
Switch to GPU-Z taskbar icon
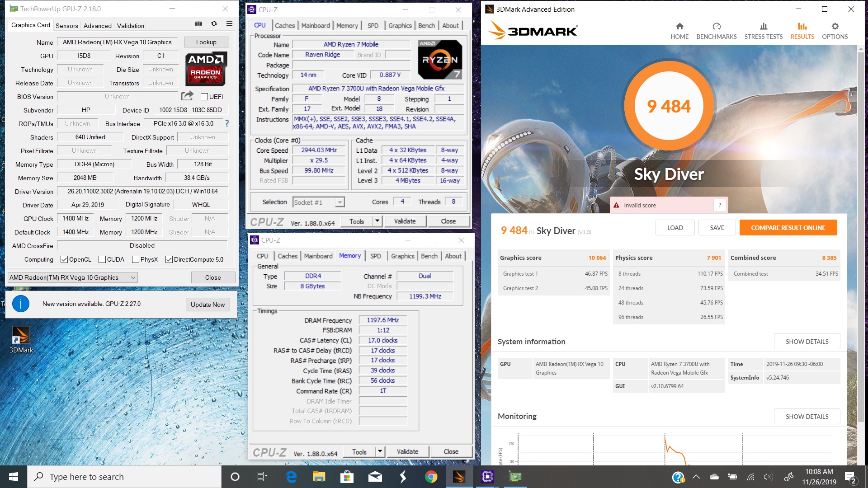[515, 477]
